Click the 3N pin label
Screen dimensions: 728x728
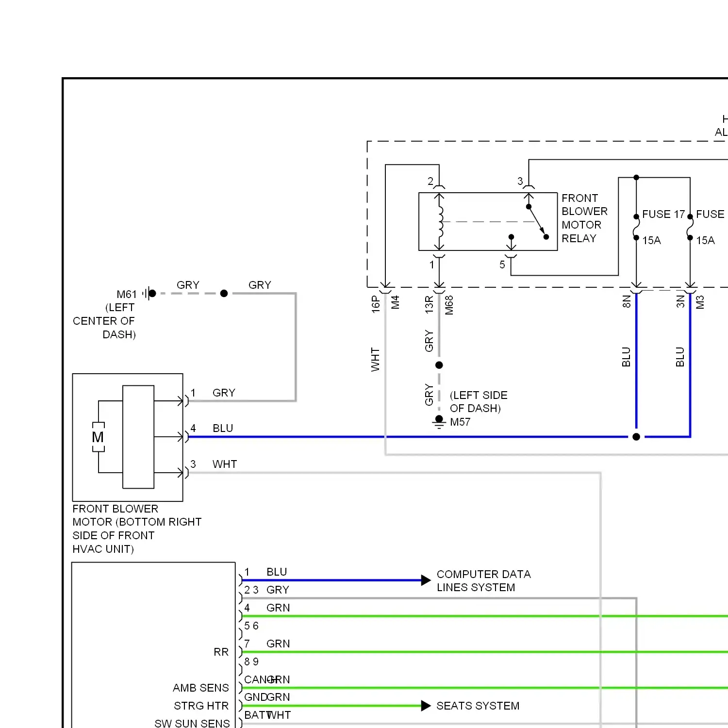point(680,301)
